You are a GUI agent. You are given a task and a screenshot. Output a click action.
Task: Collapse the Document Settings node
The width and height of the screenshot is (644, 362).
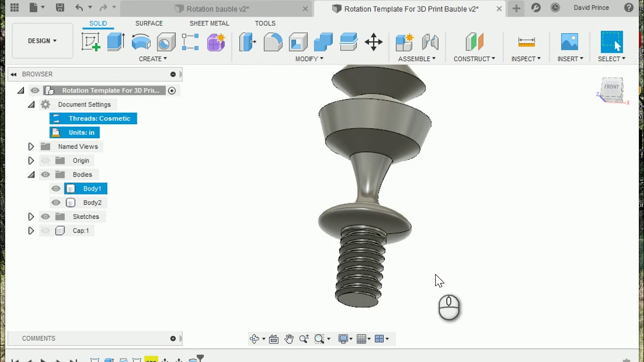tap(31, 105)
